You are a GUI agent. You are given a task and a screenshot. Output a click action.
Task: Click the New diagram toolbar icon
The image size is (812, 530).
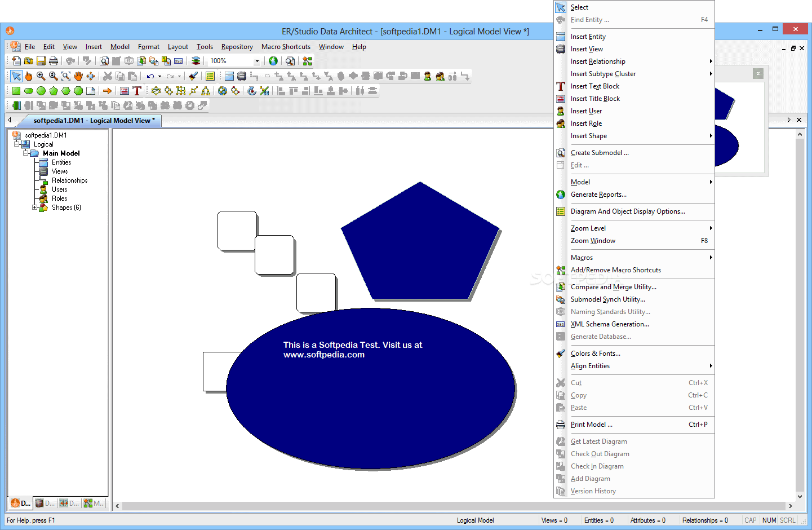coord(16,61)
